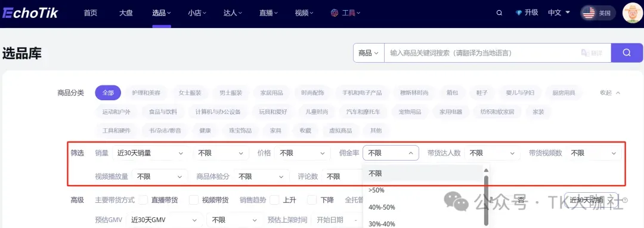Select the 虚拟商品 category tag
The image size is (644, 228).
point(340,131)
